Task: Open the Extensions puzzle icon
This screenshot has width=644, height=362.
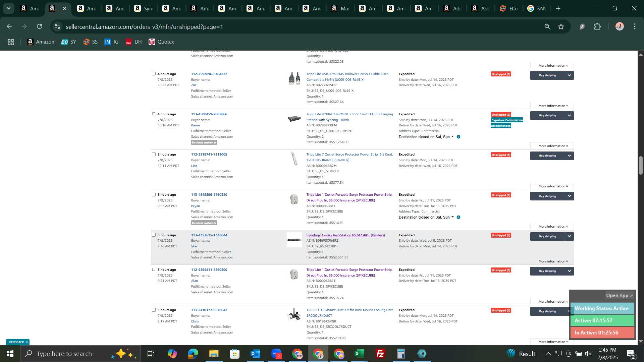Action: click(x=597, y=26)
